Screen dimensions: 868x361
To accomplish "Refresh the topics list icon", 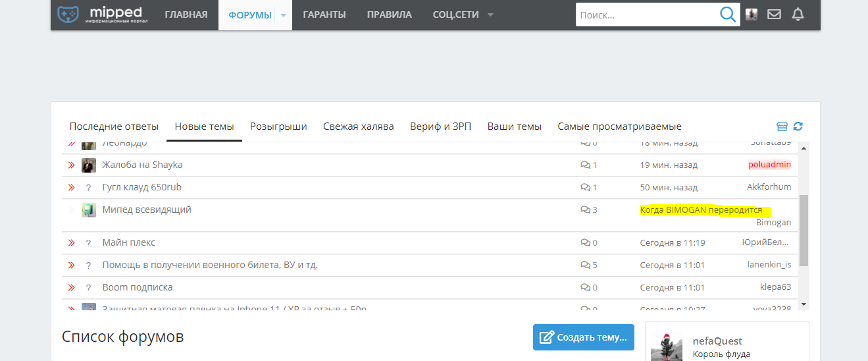I will click(798, 126).
